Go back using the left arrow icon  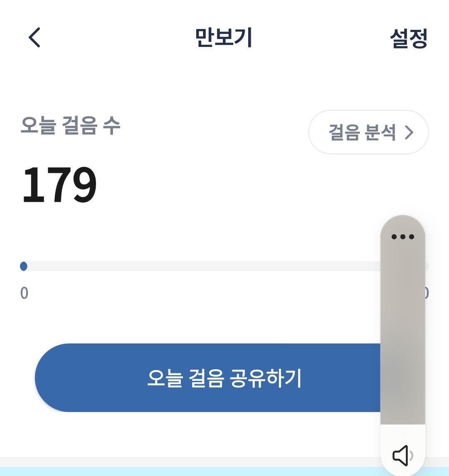pyautogui.click(x=35, y=37)
